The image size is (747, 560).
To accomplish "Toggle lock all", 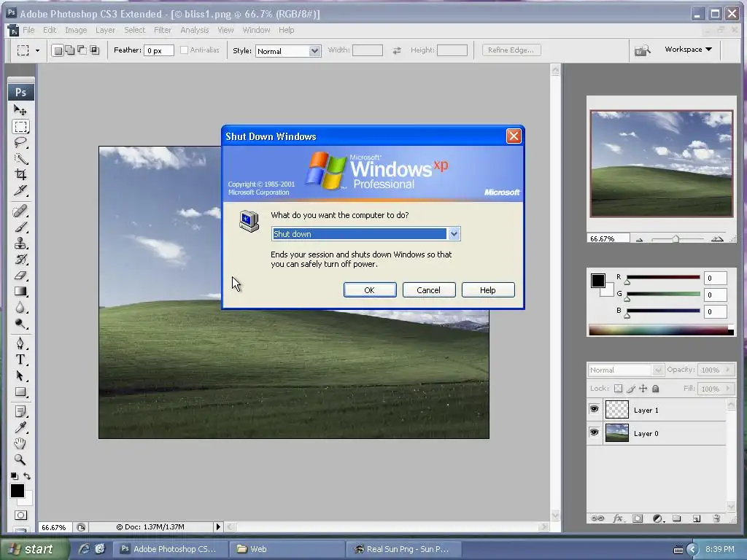I will click(x=656, y=389).
